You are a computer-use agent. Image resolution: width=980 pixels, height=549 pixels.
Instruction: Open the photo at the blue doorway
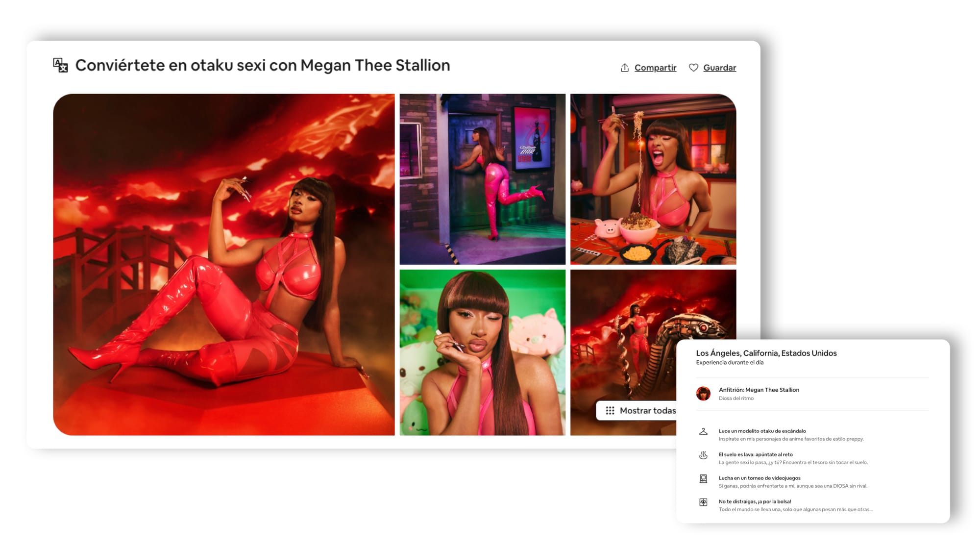[482, 179]
